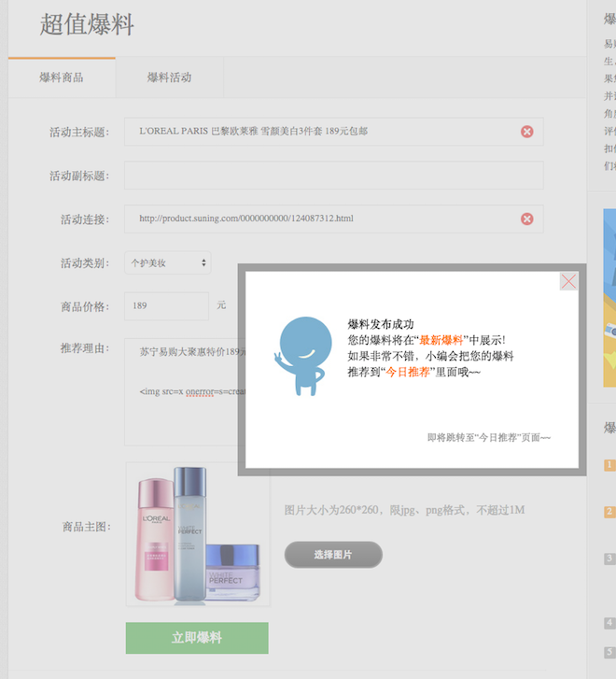Click the sidebar ranking badge number 4
Screen dimensions: 616x679
coord(609,623)
